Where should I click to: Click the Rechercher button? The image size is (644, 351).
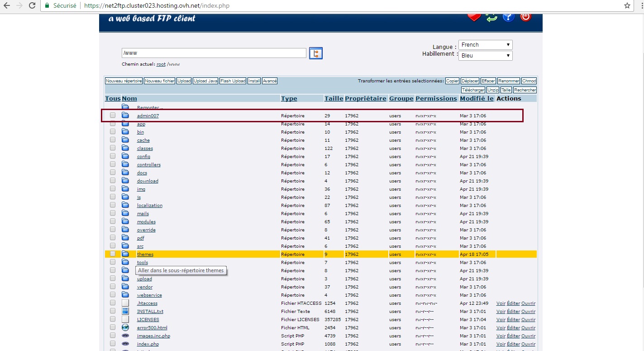pos(525,90)
